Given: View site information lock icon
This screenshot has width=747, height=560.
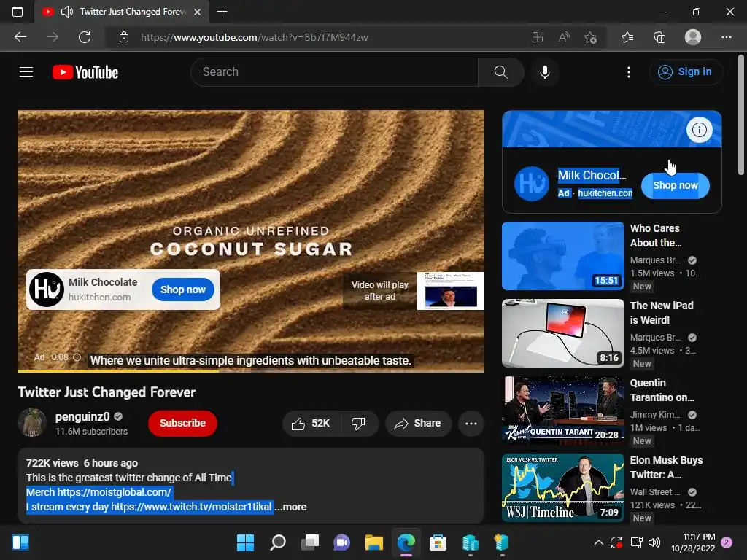Looking at the screenshot, I should (124, 37).
